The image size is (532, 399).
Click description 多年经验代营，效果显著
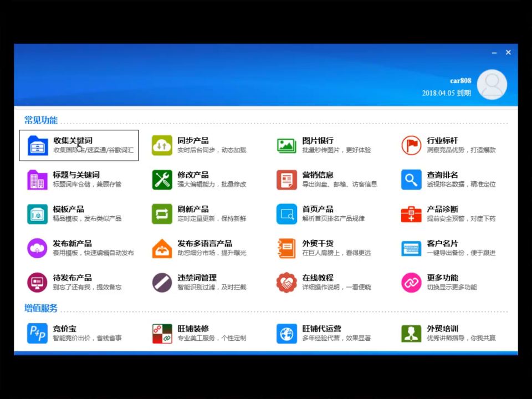point(336,338)
